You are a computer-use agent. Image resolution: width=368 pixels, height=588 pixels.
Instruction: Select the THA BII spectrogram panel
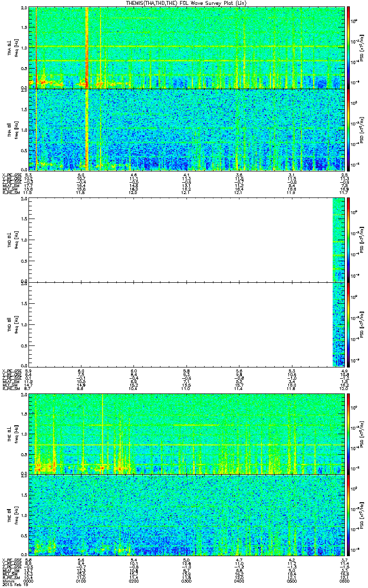(x=185, y=129)
